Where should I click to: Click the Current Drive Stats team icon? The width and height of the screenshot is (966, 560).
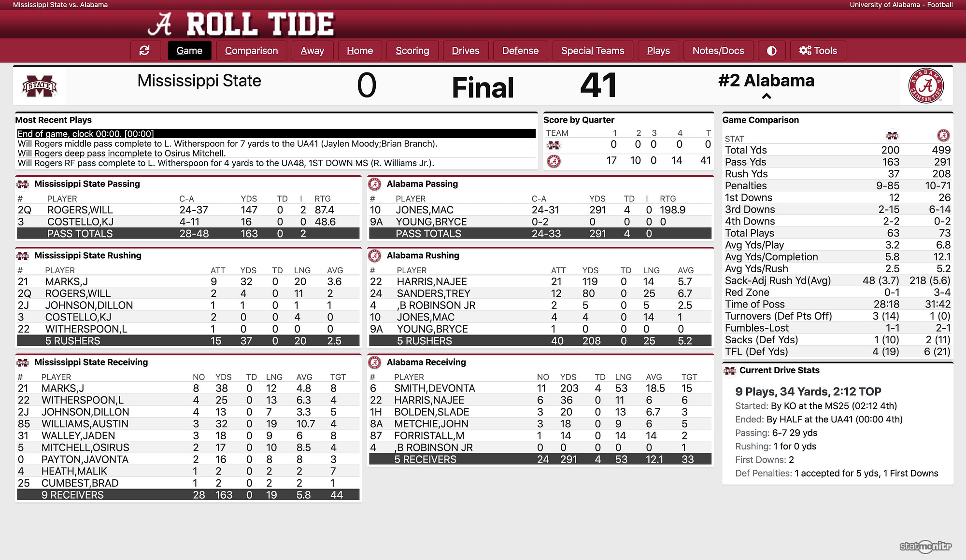point(729,370)
